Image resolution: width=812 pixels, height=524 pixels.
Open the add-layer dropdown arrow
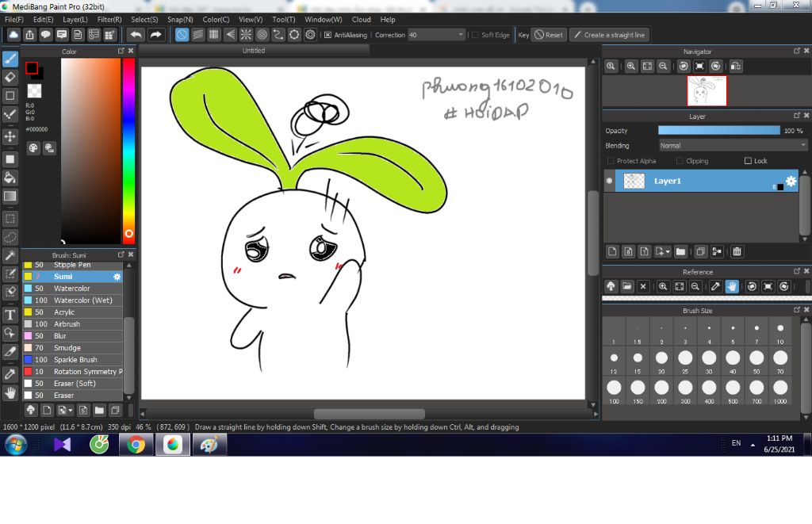[x=668, y=252]
